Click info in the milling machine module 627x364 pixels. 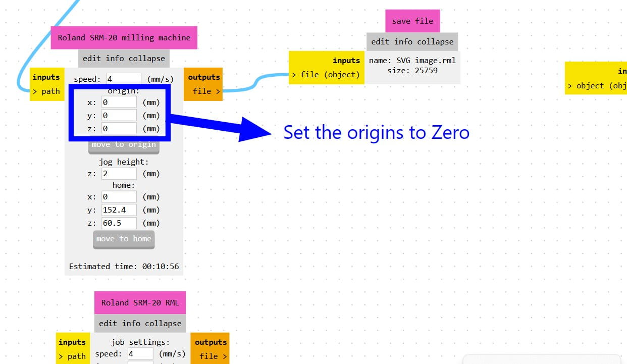(x=115, y=59)
